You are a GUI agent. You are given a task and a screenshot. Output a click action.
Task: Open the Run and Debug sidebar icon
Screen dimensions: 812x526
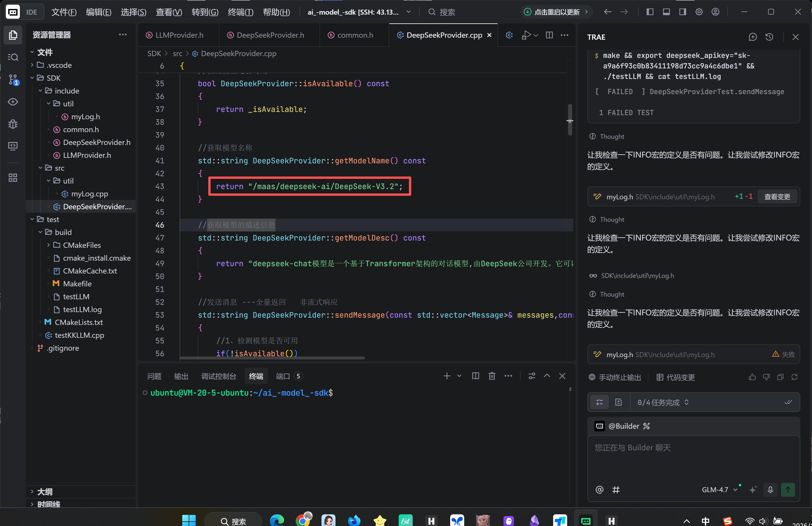tap(13, 124)
